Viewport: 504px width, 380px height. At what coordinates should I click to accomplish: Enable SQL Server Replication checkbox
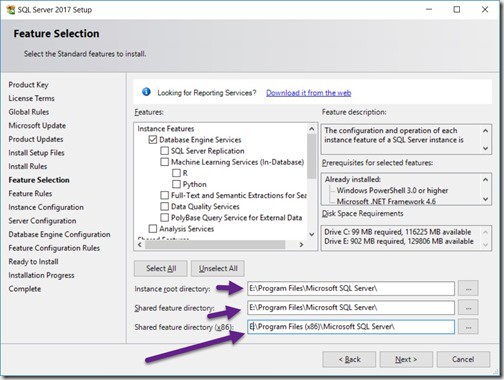164,151
